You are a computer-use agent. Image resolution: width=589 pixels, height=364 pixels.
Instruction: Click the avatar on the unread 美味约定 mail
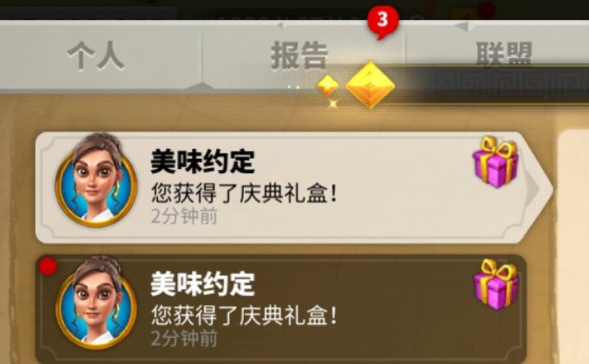click(x=95, y=303)
